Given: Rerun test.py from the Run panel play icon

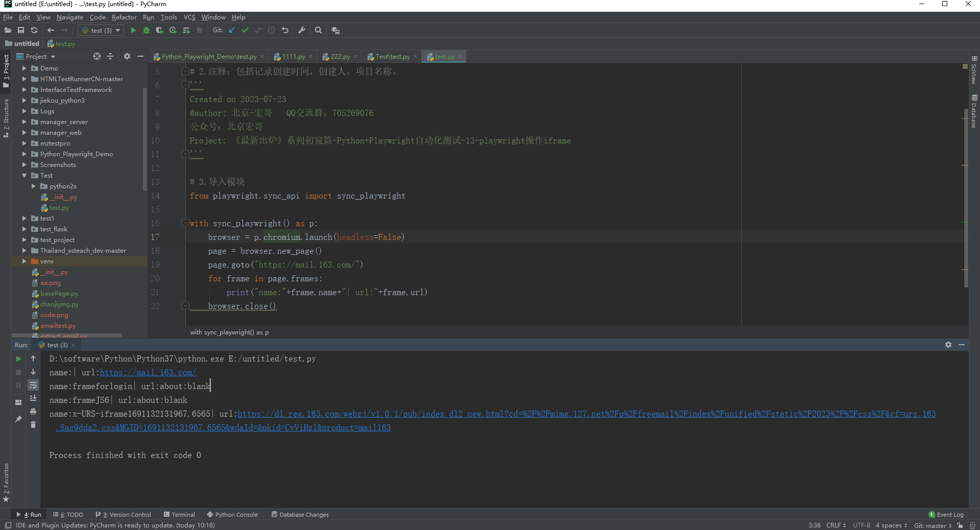Looking at the screenshot, I should tap(18, 359).
